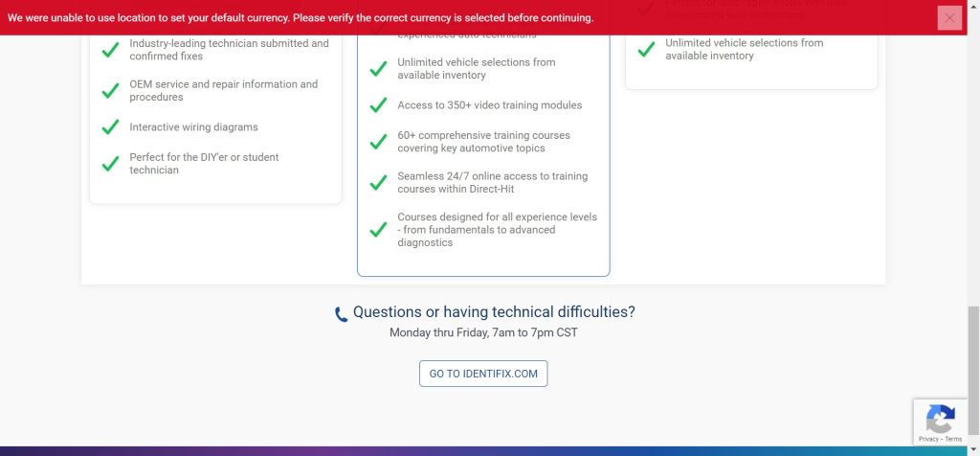
Task: Click checkmark beside 60+ comprehensive training courses
Action: 378,142
